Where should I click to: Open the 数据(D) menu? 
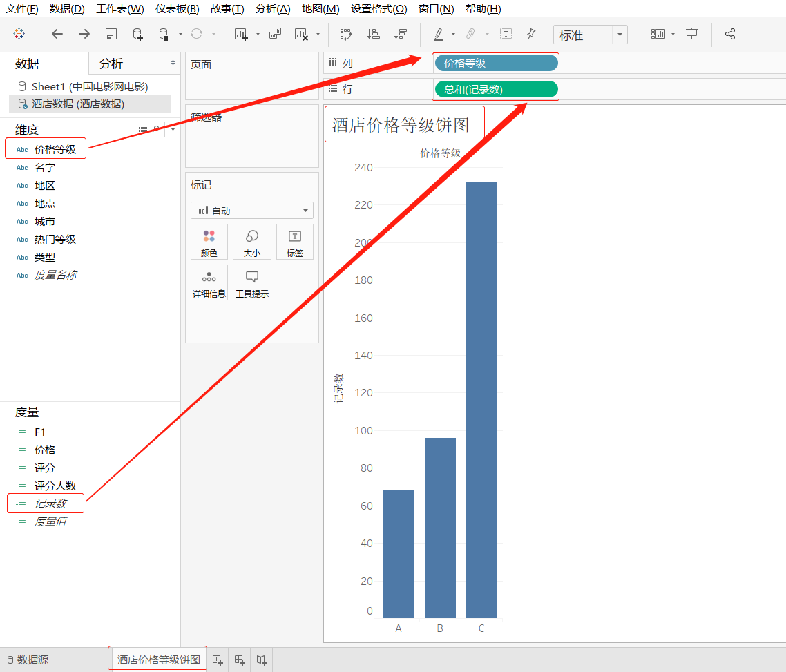click(67, 8)
